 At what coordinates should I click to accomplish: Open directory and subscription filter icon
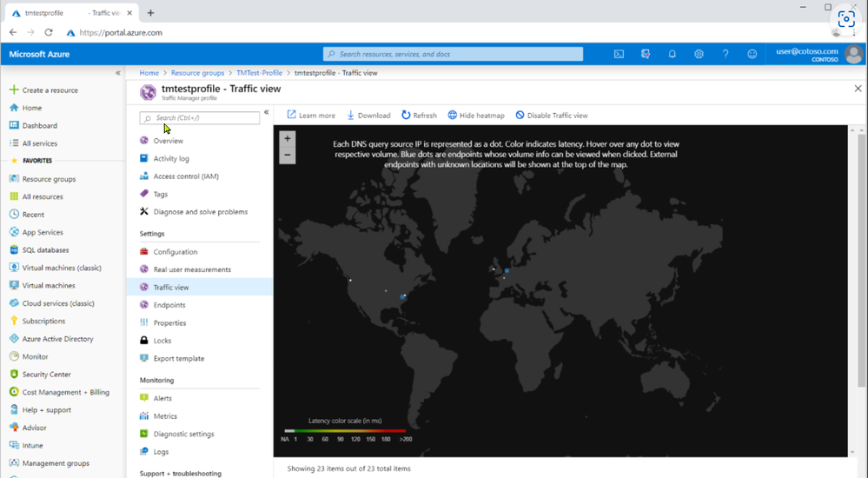pos(646,54)
